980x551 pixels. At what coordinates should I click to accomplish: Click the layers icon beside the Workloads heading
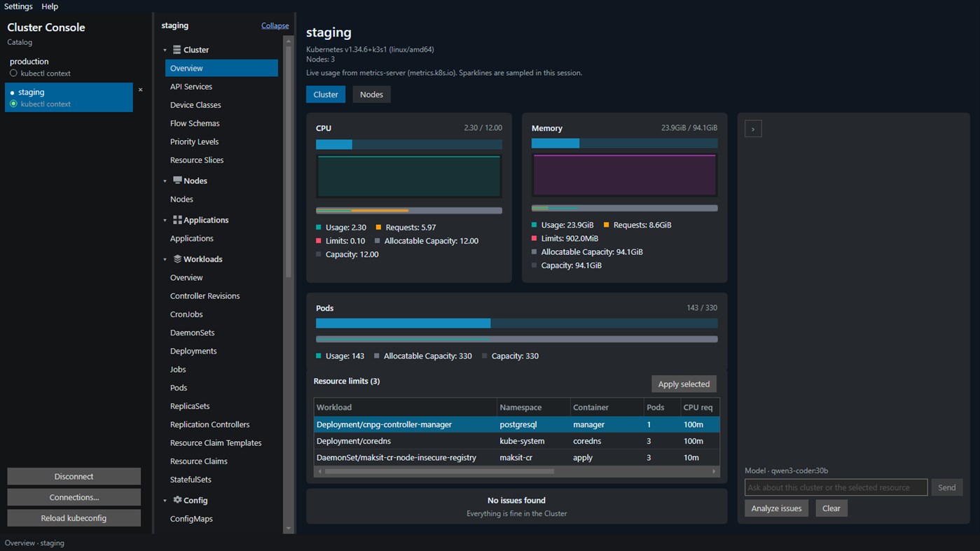click(177, 259)
